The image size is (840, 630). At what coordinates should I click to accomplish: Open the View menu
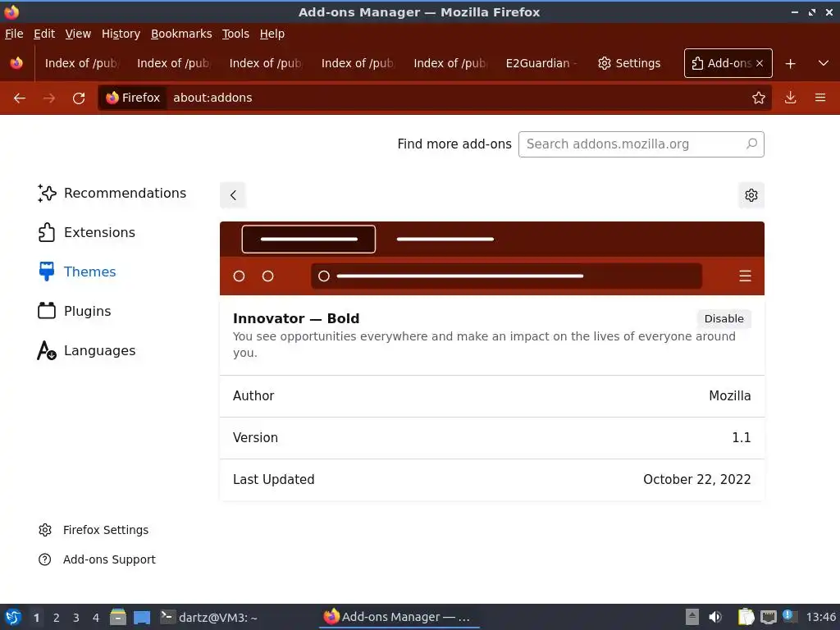pyautogui.click(x=78, y=34)
